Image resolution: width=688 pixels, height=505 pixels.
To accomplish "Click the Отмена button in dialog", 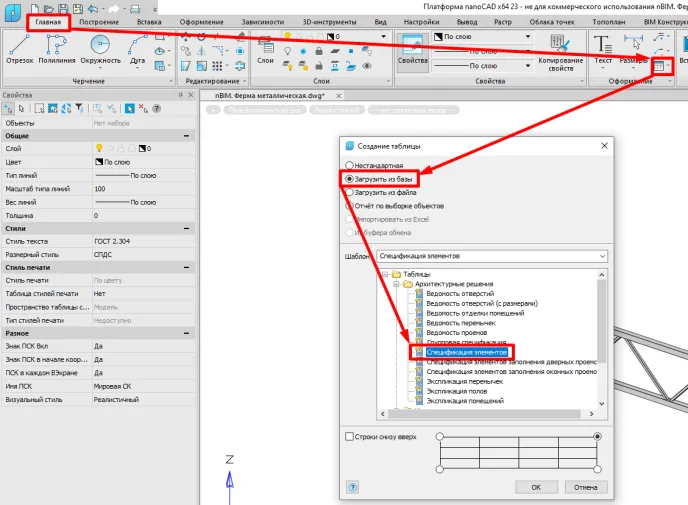I will [x=580, y=487].
